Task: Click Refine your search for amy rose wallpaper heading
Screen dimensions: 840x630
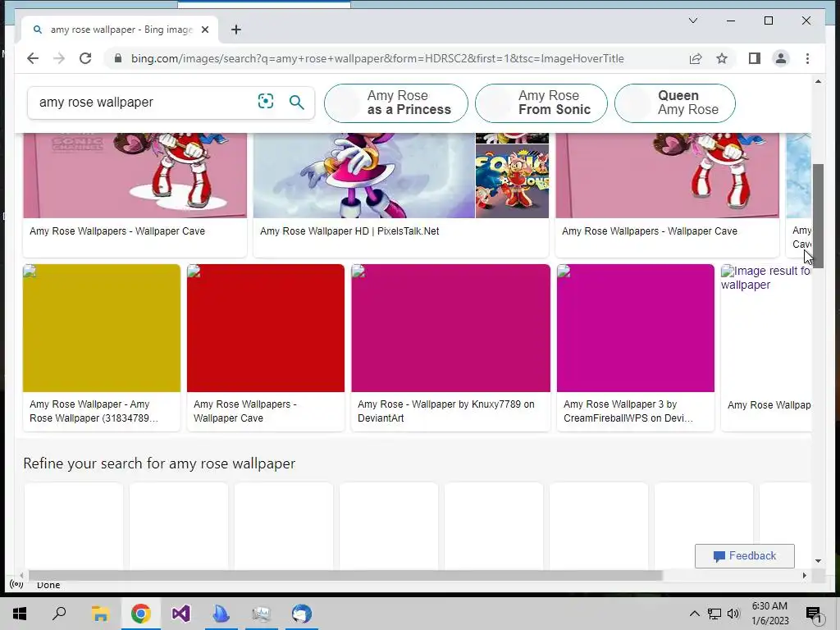Action: (x=159, y=463)
